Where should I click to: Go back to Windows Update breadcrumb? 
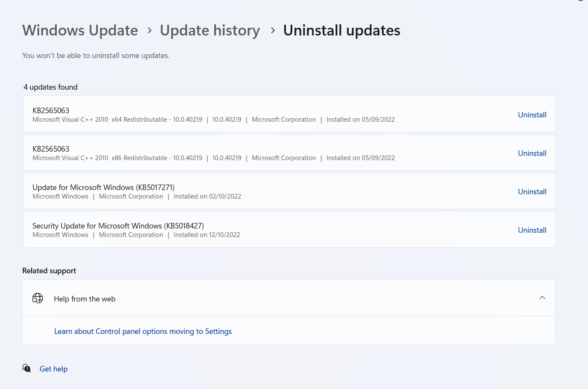[80, 30]
